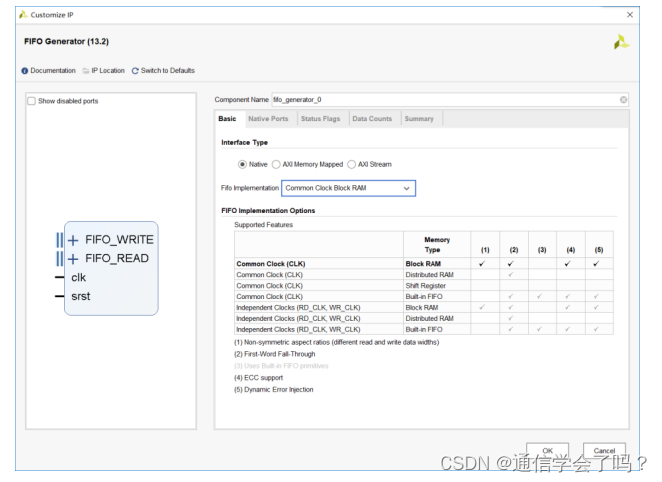Click the OK button
Screen dimensions: 662x482
(548, 450)
